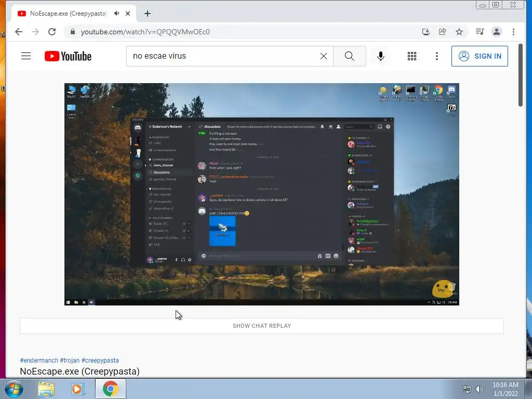Viewport: 532px width, 399px height.
Task: Go to the YouTube home logo
Action: 68,56
